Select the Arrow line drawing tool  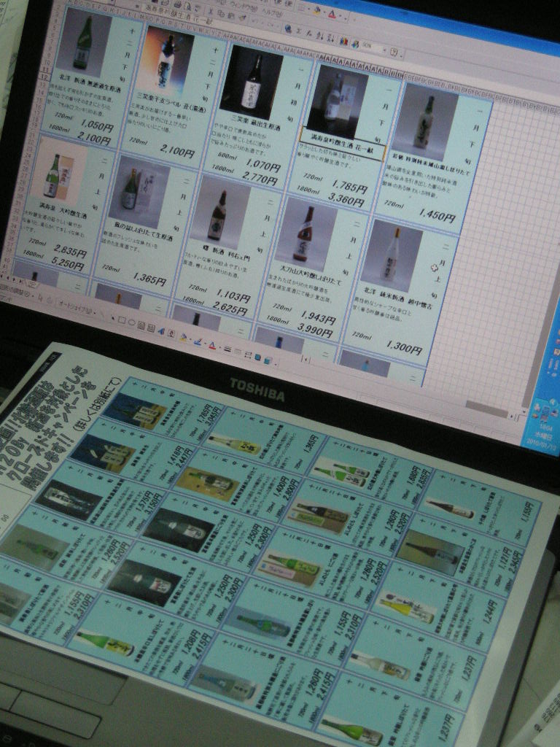[113, 318]
